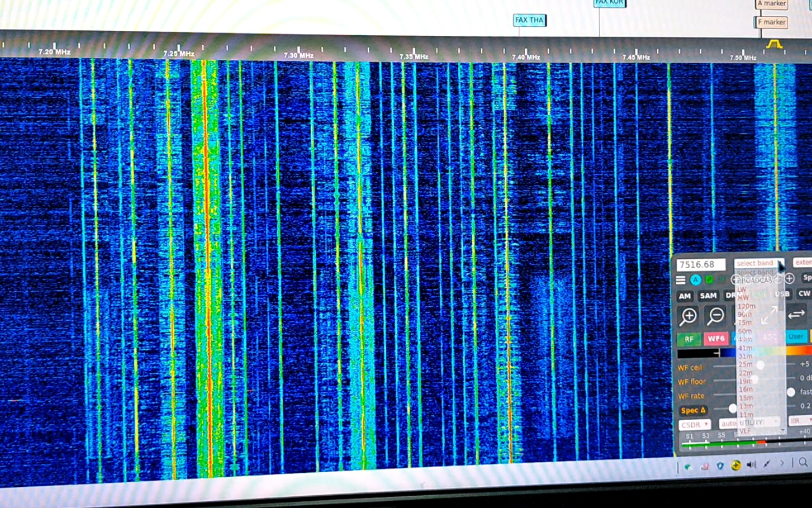
Task: Click the Spec Δ slider handle
Action: 733,408
